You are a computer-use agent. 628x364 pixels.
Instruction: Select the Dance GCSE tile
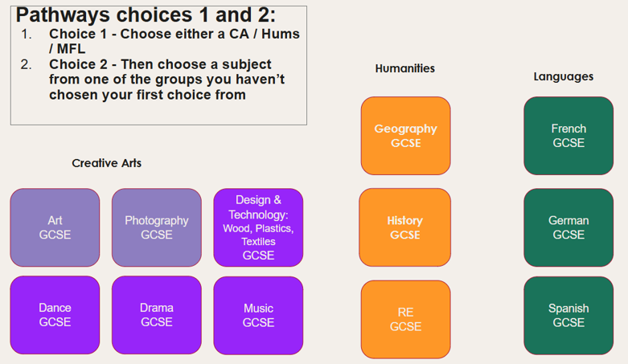click(55, 315)
